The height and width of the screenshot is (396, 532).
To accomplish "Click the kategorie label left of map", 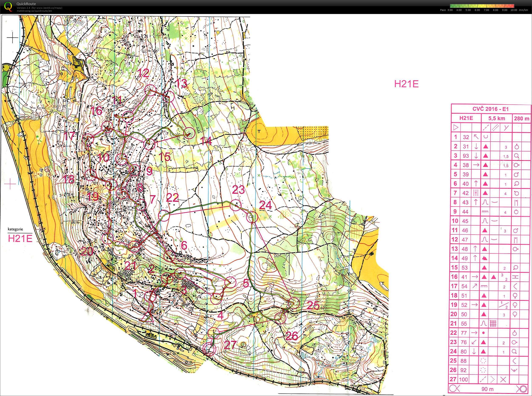I will click(15, 229).
